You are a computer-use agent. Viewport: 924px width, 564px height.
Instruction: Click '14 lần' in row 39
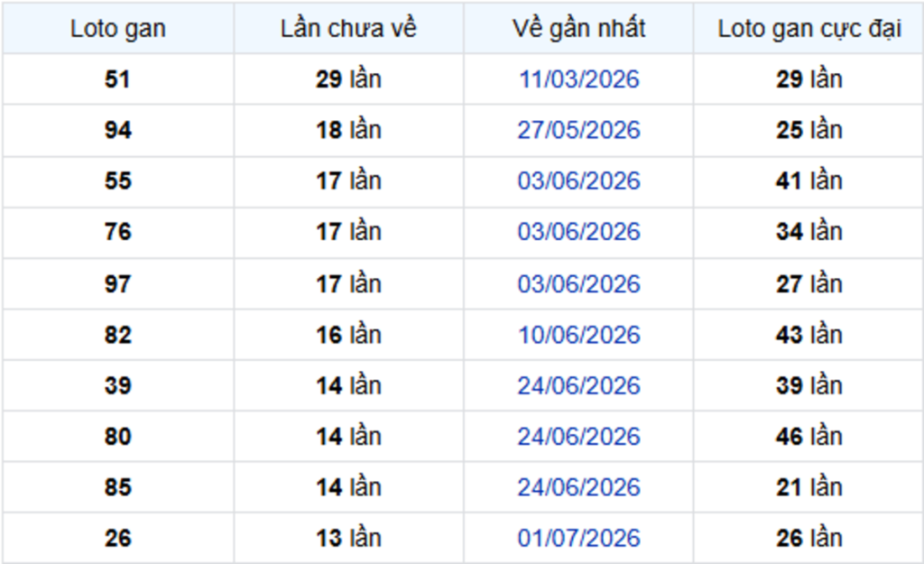[x=348, y=385]
